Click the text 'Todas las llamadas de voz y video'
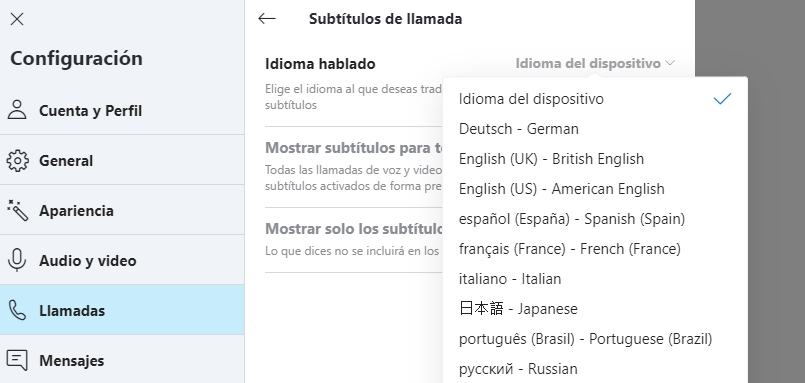This screenshot has width=805, height=383. point(353,169)
